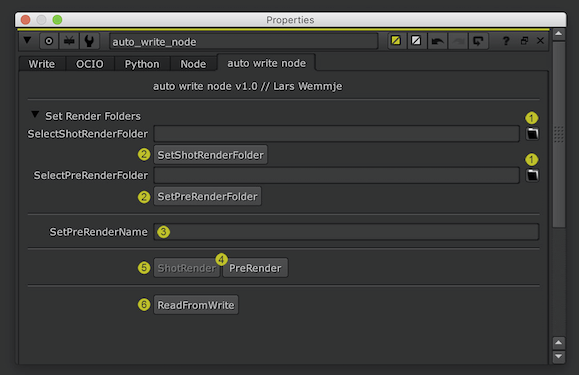
Task: Click the ShotRender button
Action: 187,268
